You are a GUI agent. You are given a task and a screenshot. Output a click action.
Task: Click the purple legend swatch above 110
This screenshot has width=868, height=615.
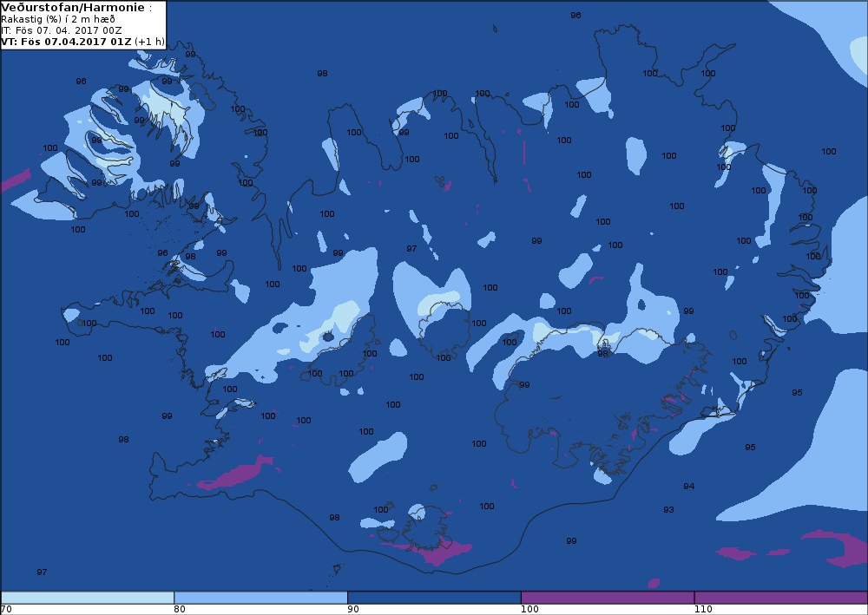click(x=780, y=598)
